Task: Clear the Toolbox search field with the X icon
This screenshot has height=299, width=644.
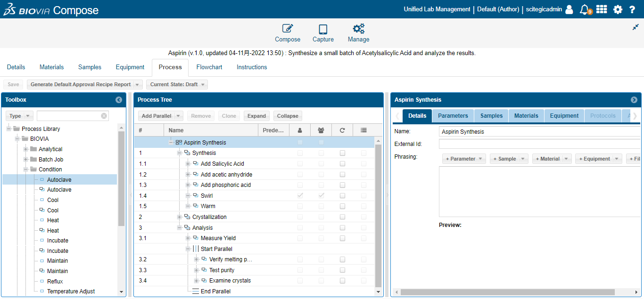Action: [104, 116]
